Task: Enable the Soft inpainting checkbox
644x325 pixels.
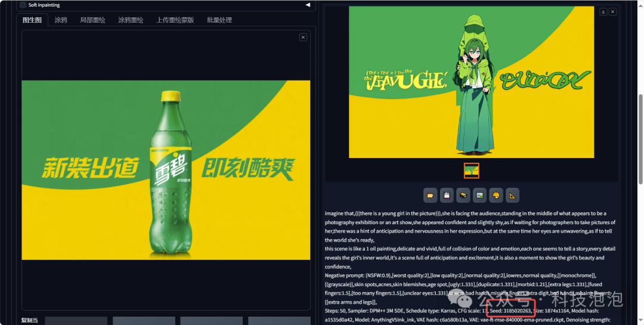Action: click(23, 5)
